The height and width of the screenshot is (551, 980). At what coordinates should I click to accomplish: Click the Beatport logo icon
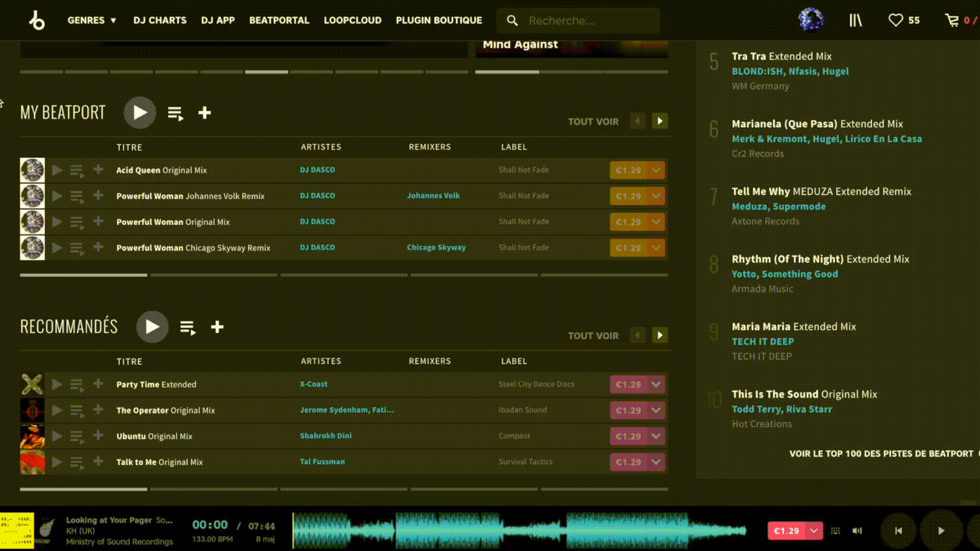[37, 20]
